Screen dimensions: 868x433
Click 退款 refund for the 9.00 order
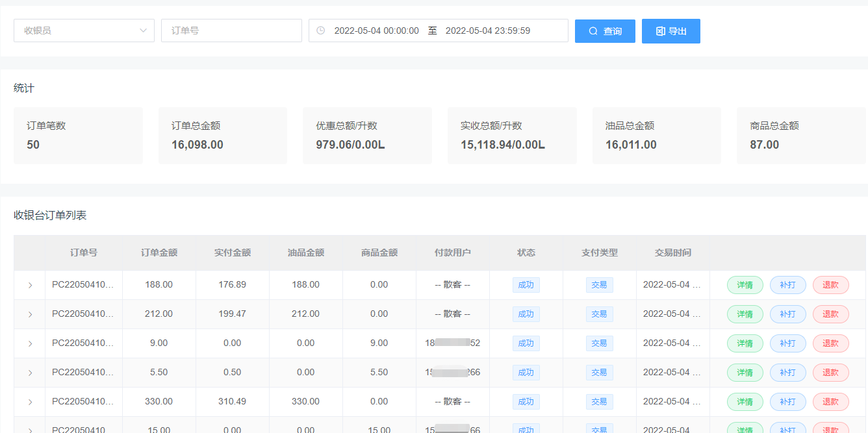point(831,343)
